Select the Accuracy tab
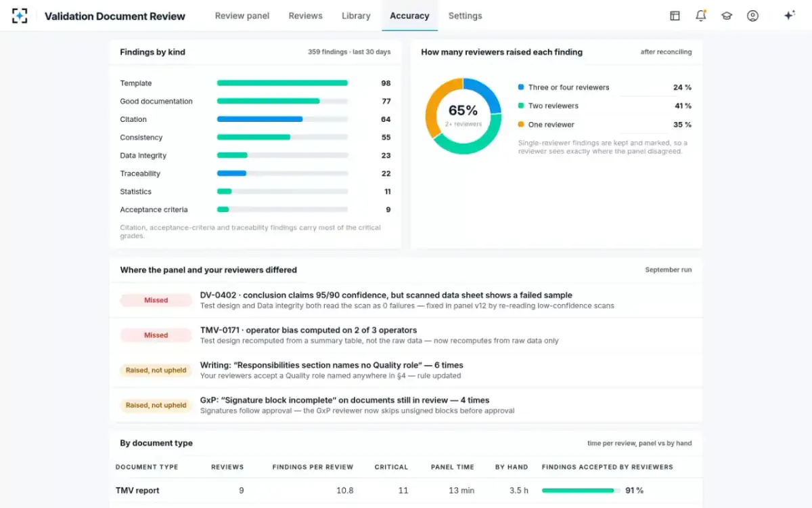The width and height of the screenshot is (812, 508). coord(409,16)
